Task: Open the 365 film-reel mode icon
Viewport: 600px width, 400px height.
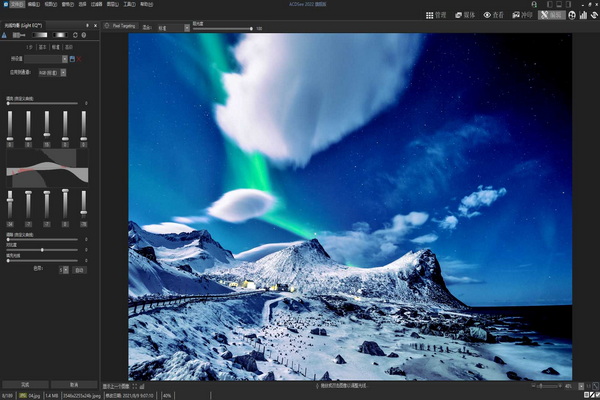Action: 572,15
